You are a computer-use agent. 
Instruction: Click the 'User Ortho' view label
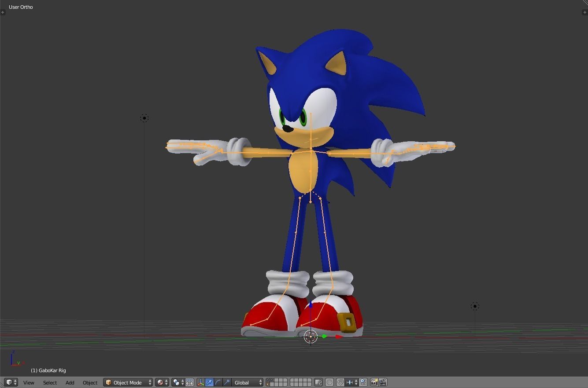[21, 7]
